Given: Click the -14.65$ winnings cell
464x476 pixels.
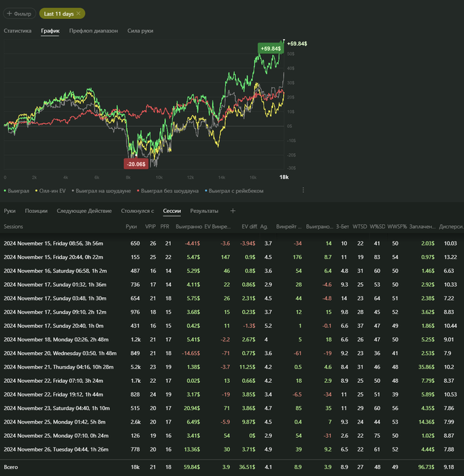Looking at the screenshot, I should [x=190, y=354].
